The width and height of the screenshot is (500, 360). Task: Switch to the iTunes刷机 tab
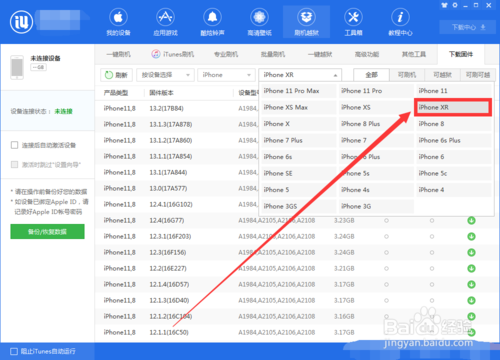pyautogui.click(x=173, y=54)
